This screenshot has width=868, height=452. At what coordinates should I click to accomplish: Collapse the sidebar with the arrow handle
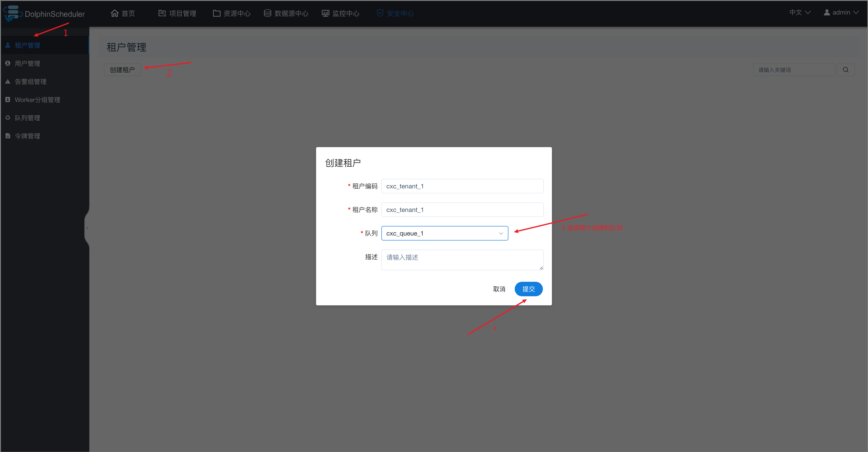click(x=87, y=228)
